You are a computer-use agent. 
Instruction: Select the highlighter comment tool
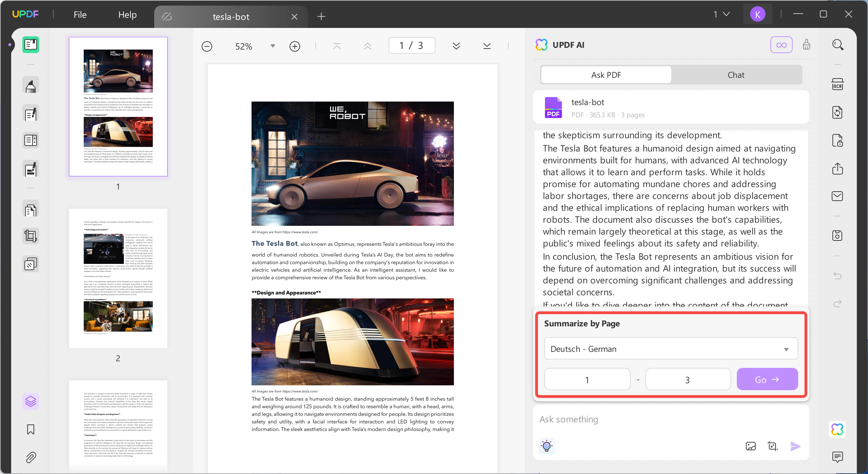click(31, 85)
